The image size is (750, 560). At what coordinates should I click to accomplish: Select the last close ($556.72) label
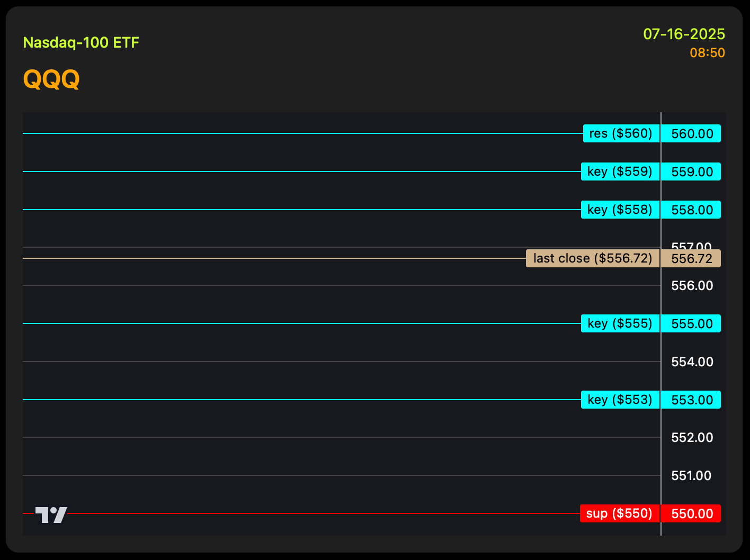pos(592,258)
